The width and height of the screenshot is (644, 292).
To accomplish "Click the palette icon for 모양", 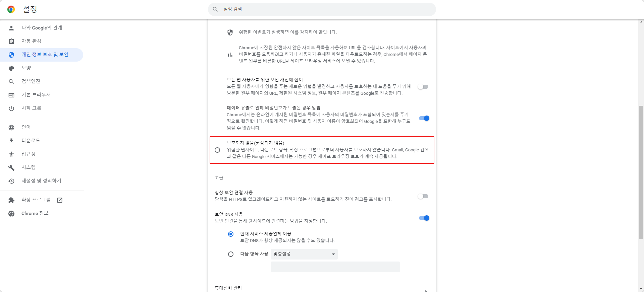I will 11,68.
